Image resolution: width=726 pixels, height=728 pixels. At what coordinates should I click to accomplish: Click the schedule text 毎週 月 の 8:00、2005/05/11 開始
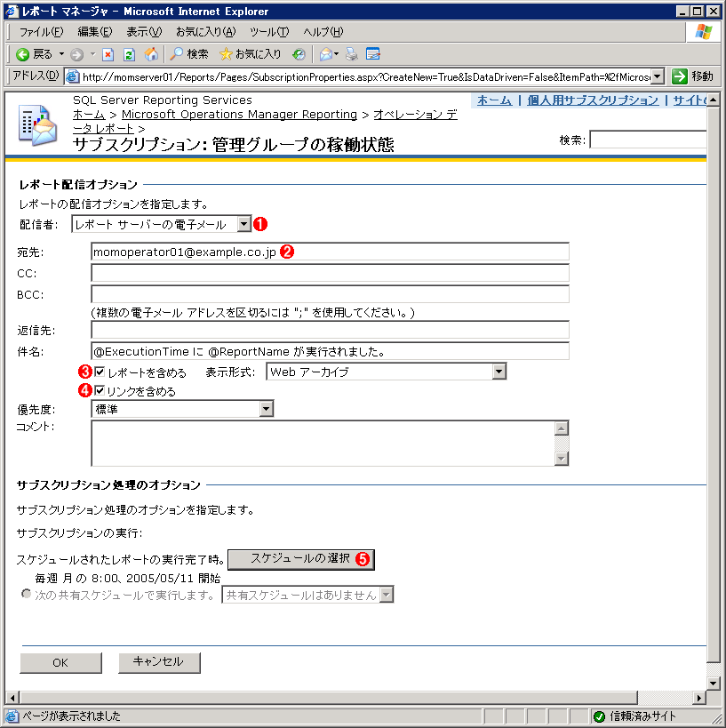pyautogui.click(x=128, y=579)
